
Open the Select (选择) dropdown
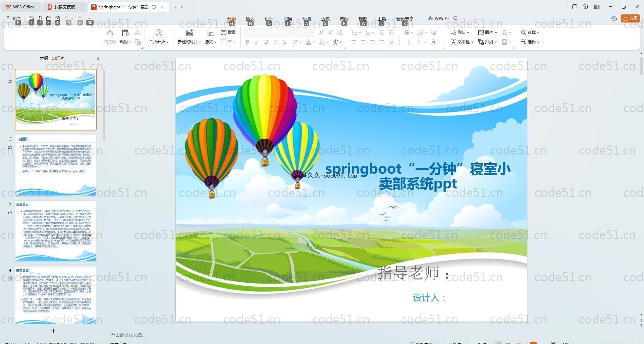click(530, 42)
